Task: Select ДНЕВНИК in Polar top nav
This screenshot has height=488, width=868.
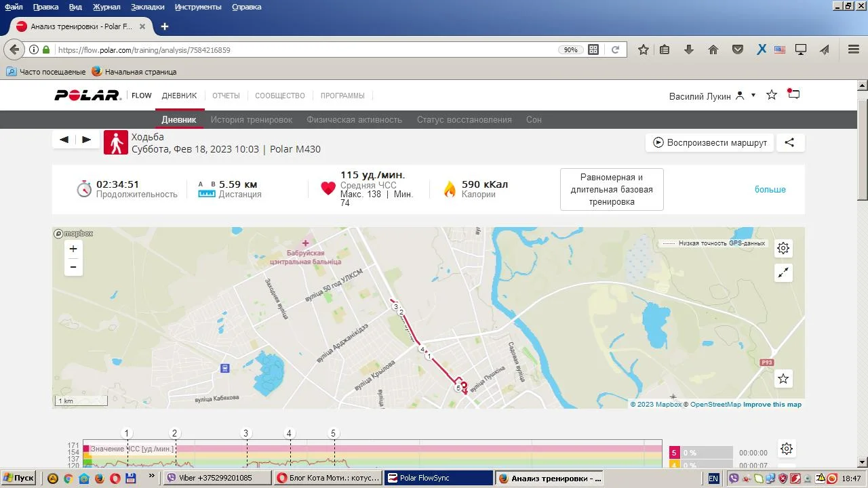Action: (x=179, y=96)
